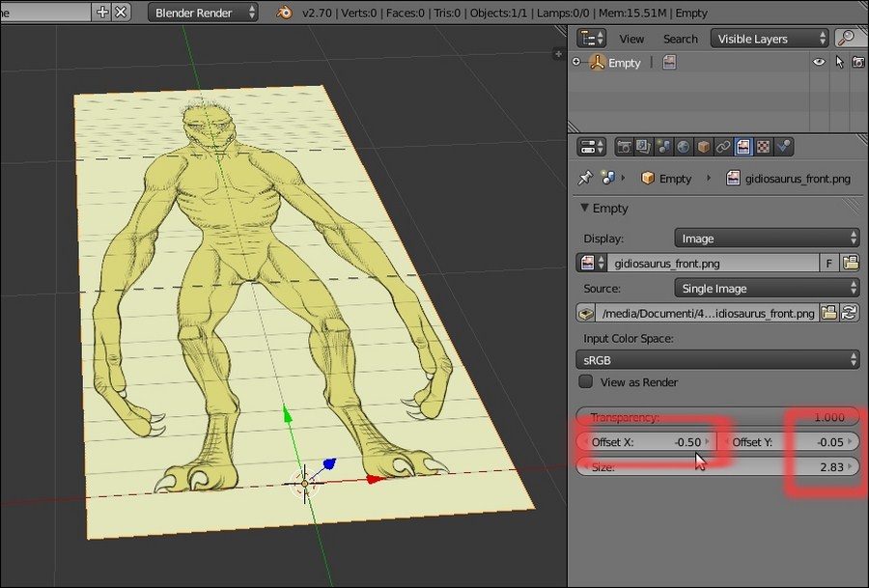869x588 pixels.
Task: Expand the Empty tree item in the outliner
Action: point(576,62)
